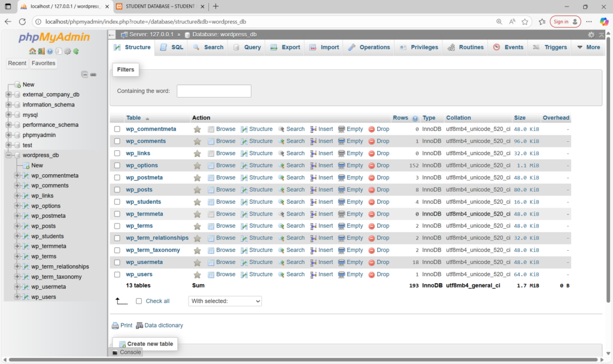Open the Export tab
This screenshot has height=364, width=613.
(x=285, y=47)
